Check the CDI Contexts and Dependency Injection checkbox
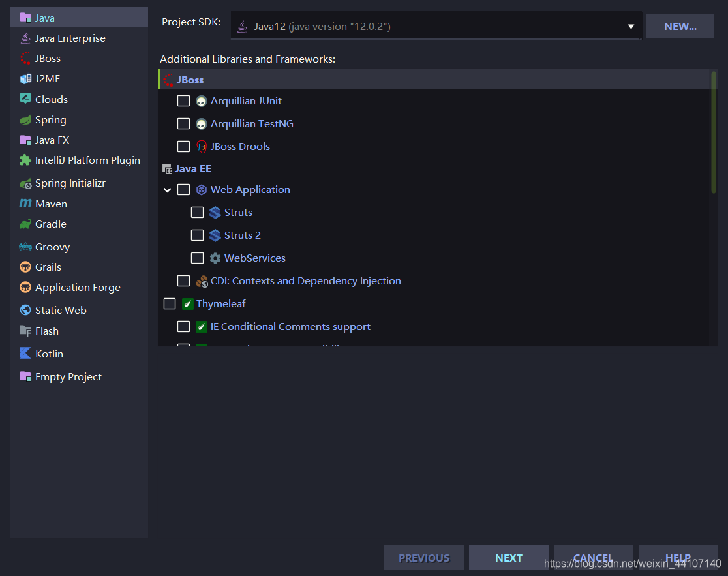The width and height of the screenshot is (728, 576). coord(183,280)
